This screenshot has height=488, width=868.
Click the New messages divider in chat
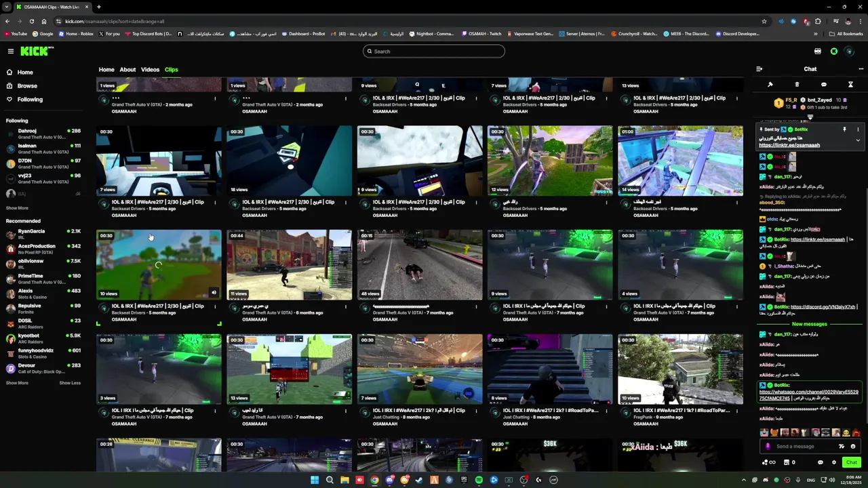click(810, 325)
